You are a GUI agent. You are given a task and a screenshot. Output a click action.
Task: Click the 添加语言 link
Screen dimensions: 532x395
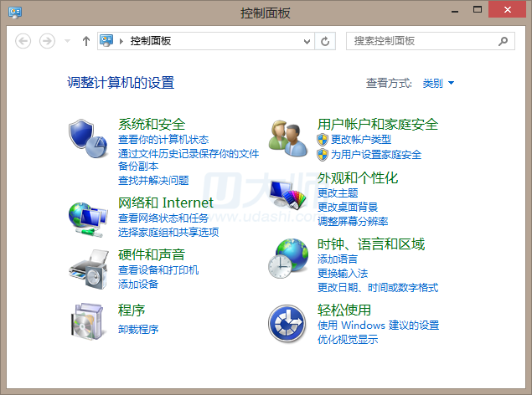[x=338, y=259]
